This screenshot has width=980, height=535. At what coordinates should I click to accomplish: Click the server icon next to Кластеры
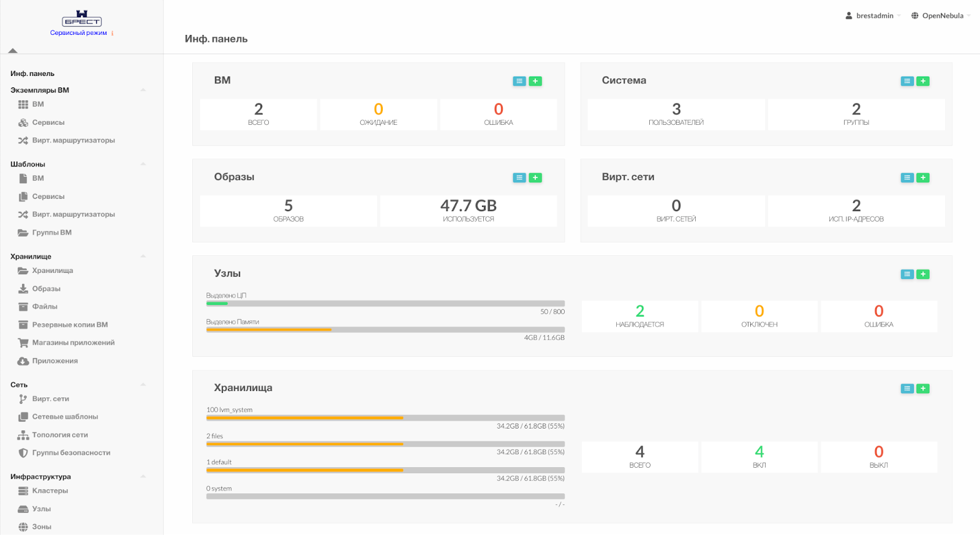pyautogui.click(x=23, y=491)
